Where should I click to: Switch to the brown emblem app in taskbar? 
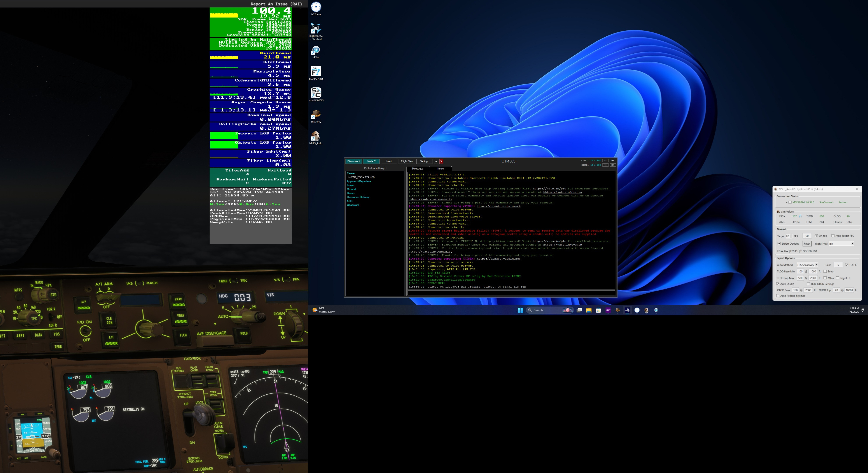pyautogui.click(x=618, y=310)
